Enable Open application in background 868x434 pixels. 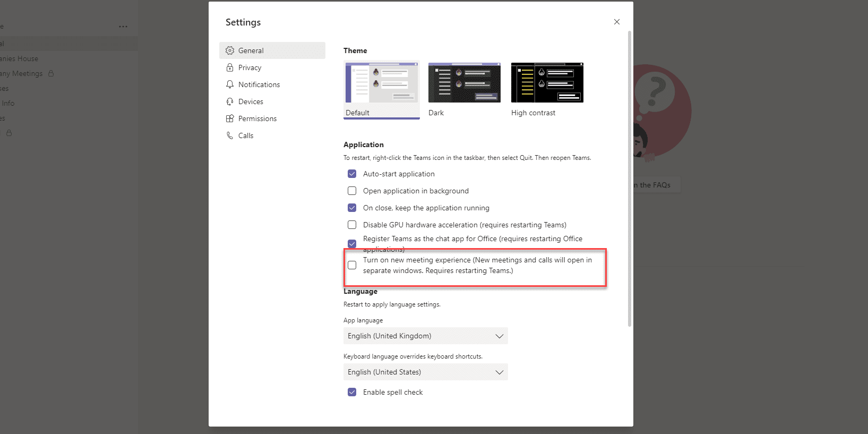tap(352, 191)
